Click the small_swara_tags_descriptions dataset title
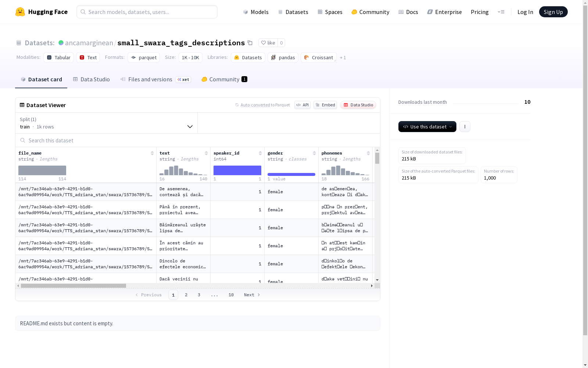This screenshot has width=588, height=368. coord(181,43)
